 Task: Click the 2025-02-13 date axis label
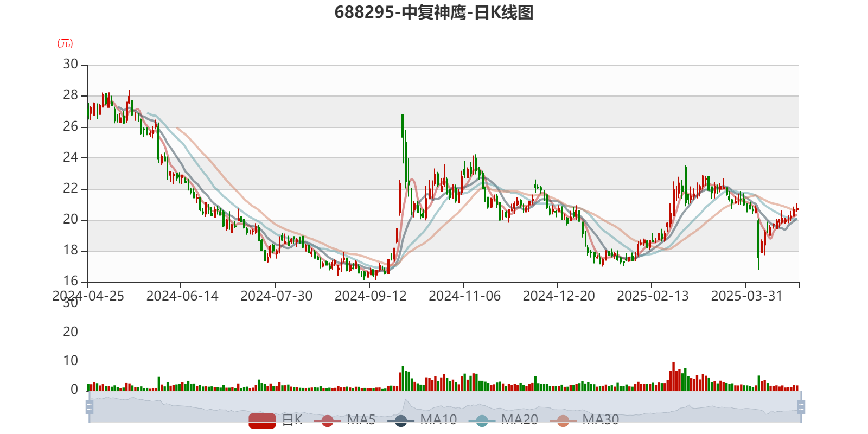(x=653, y=296)
